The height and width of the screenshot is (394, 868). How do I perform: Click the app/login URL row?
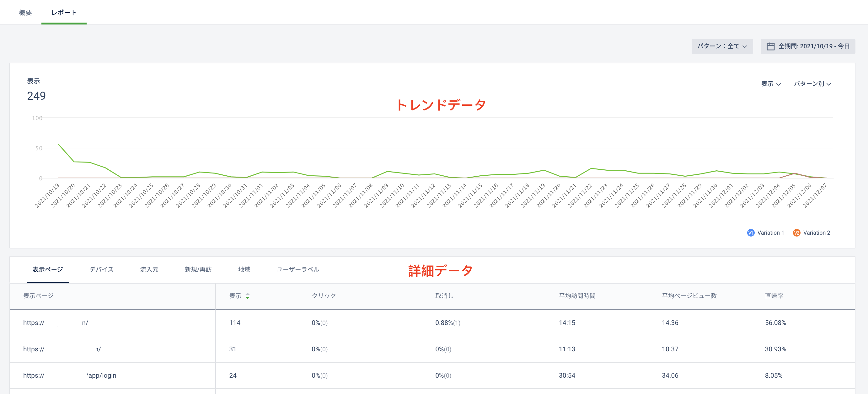point(70,375)
